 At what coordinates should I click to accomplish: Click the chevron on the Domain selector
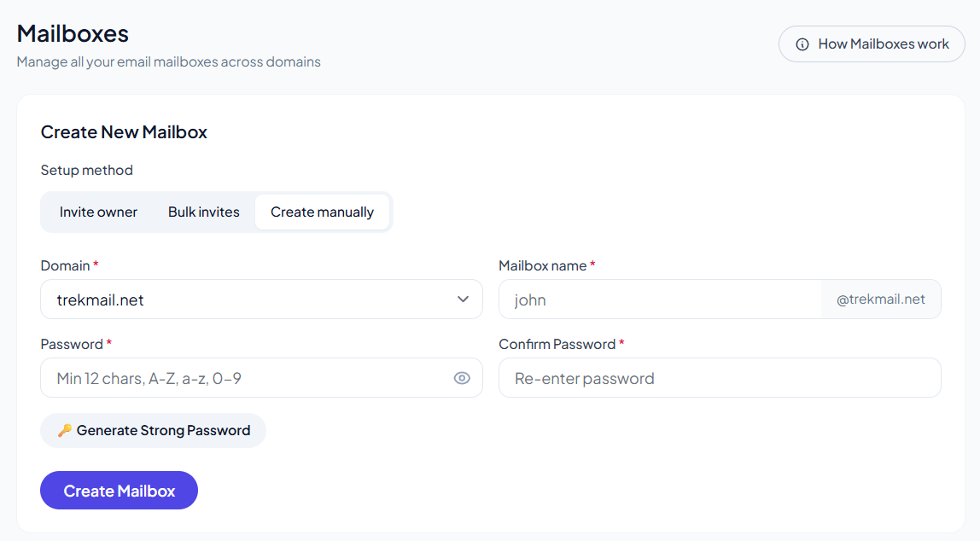click(463, 299)
